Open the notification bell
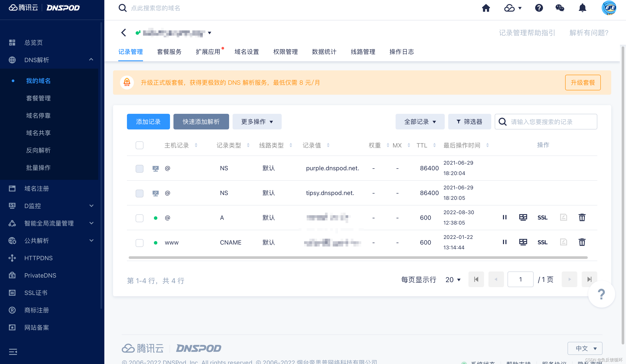 [582, 8]
